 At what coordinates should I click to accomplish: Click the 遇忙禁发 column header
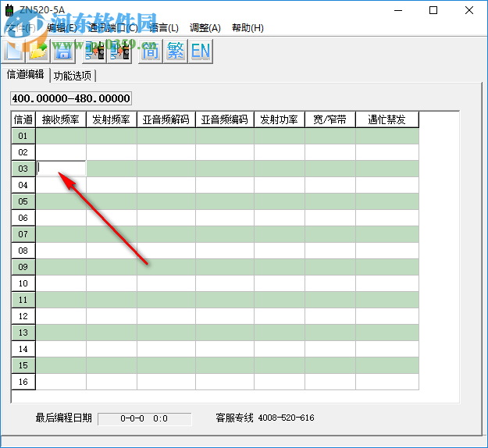pos(386,119)
